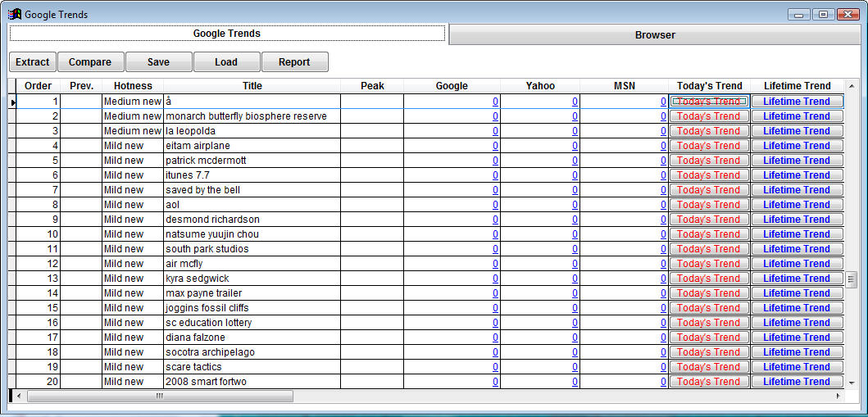This screenshot has width=868, height=417.
Task: Click the Save button
Action: 159,62
